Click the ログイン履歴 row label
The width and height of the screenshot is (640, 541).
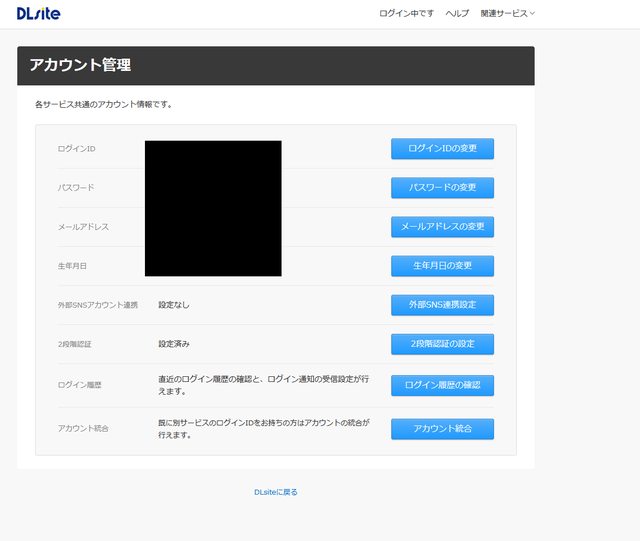coord(79,385)
